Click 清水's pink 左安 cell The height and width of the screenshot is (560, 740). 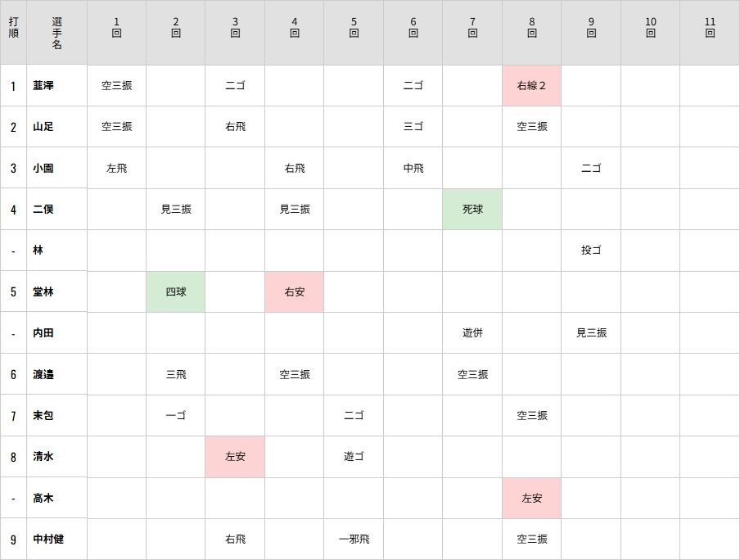(235, 457)
